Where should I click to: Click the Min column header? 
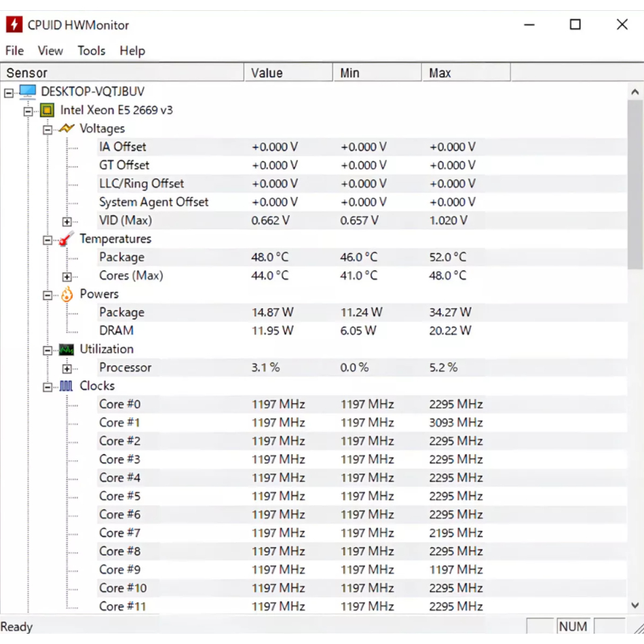tap(377, 73)
